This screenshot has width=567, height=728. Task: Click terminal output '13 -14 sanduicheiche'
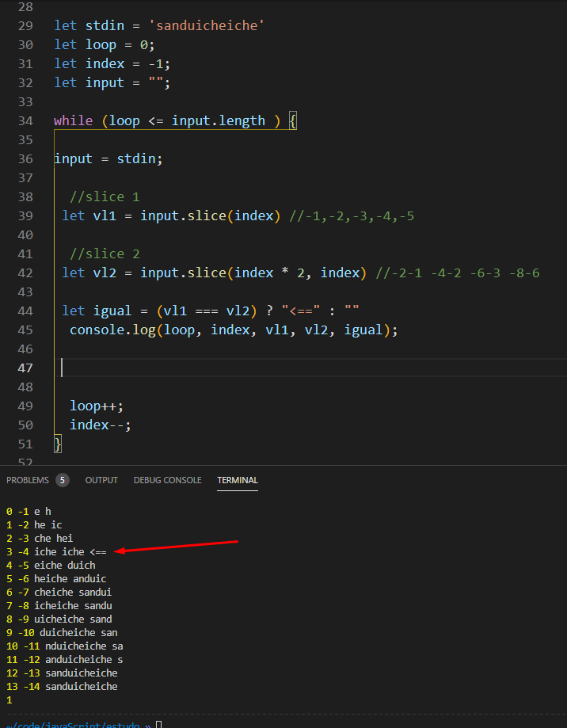tap(63, 687)
